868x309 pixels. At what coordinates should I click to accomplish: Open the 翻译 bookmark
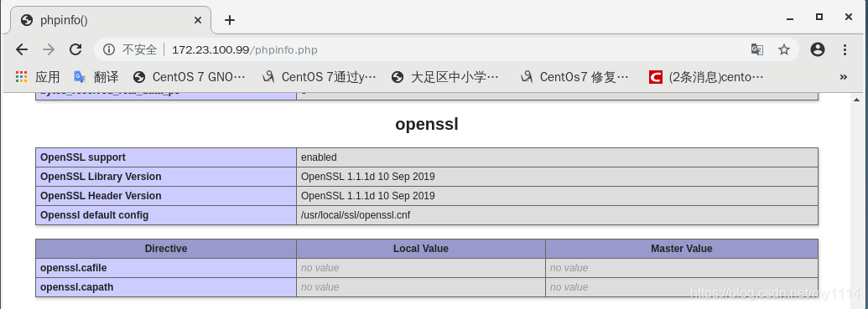(96, 77)
